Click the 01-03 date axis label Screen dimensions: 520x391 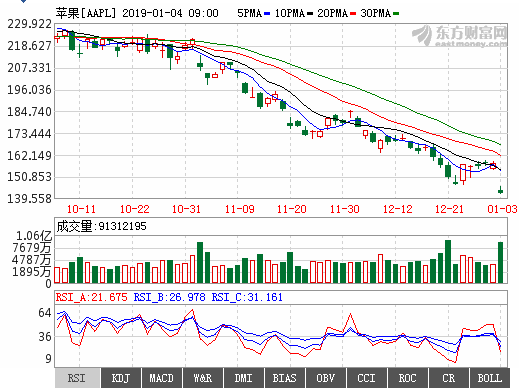tap(502, 209)
